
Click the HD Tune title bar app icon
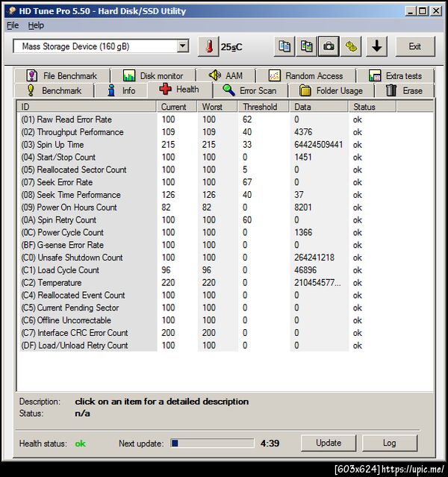click(x=12, y=11)
